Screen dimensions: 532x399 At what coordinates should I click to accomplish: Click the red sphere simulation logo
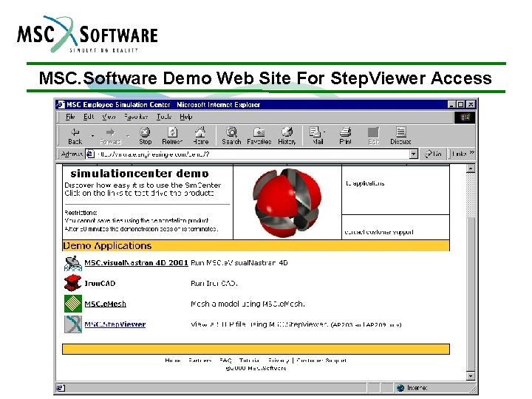tap(287, 202)
